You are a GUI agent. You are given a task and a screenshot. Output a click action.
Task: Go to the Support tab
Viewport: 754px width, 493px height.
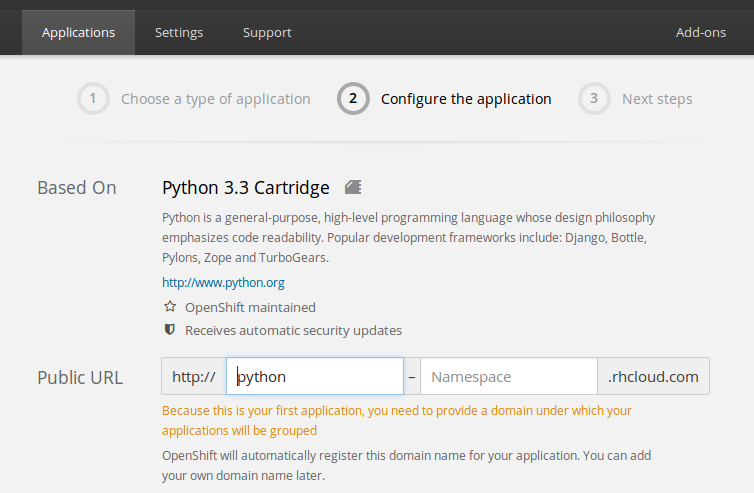point(267,32)
